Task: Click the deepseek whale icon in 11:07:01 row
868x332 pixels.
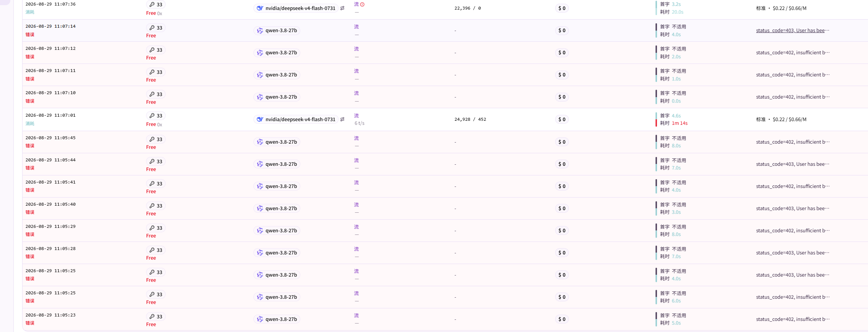Action: click(x=260, y=119)
